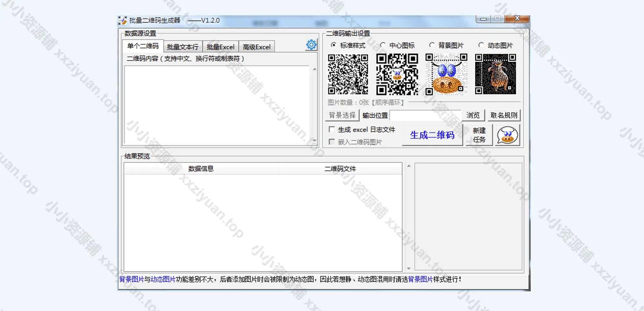Choose the 背景图片 radio option
The width and height of the screenshot is (644, 311).
point(432,45)
